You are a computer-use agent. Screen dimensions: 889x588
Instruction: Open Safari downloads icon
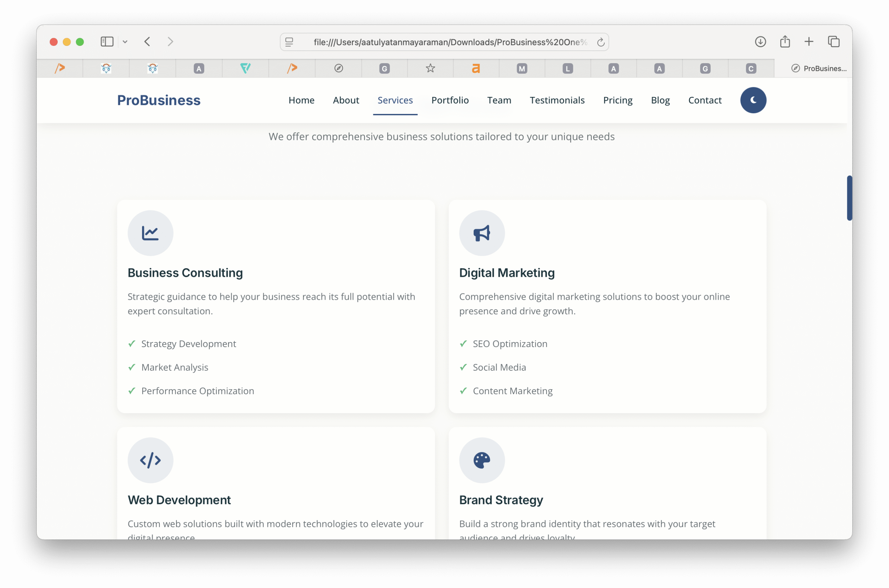tap(760, 42)
